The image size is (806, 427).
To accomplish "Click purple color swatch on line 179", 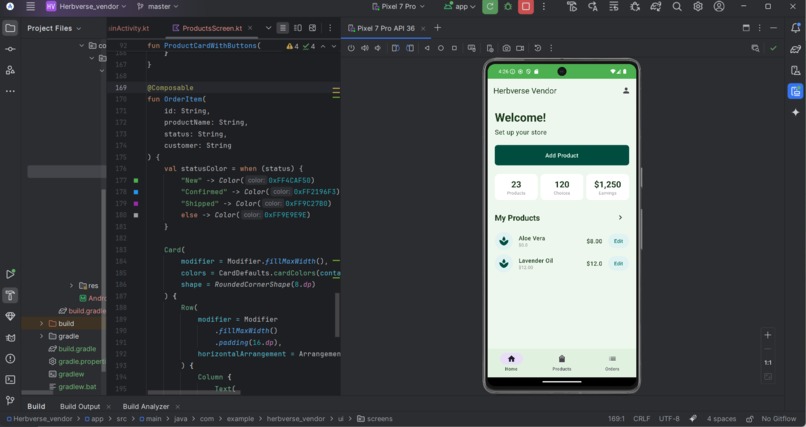I will tap(136, 203).
